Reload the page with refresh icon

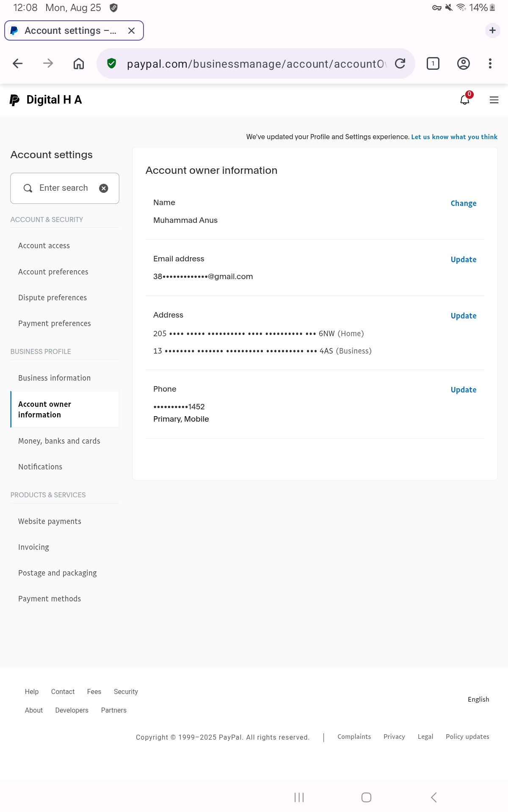[x=400, y=63]
